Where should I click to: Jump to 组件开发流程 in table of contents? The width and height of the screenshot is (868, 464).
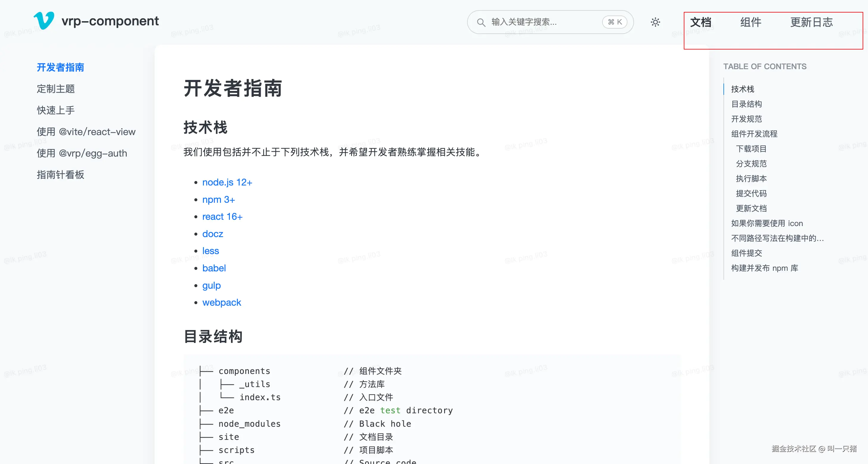tap(754, 134)
